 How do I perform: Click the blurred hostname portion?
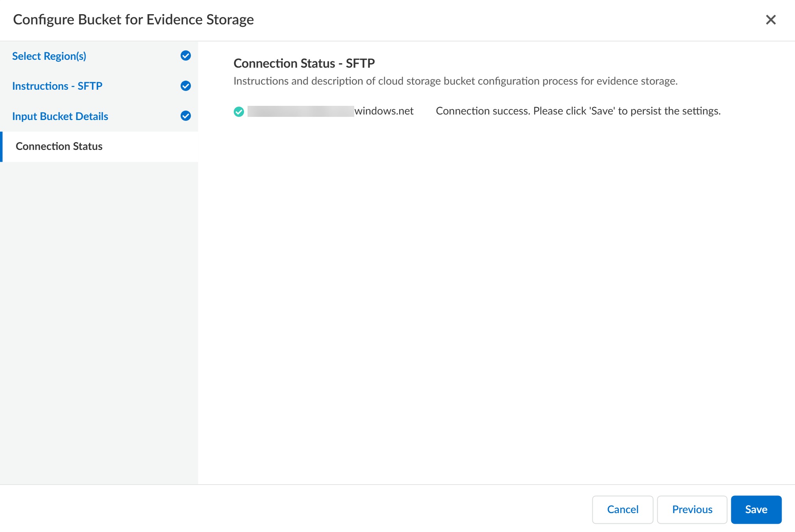click(x=301, y=111)
